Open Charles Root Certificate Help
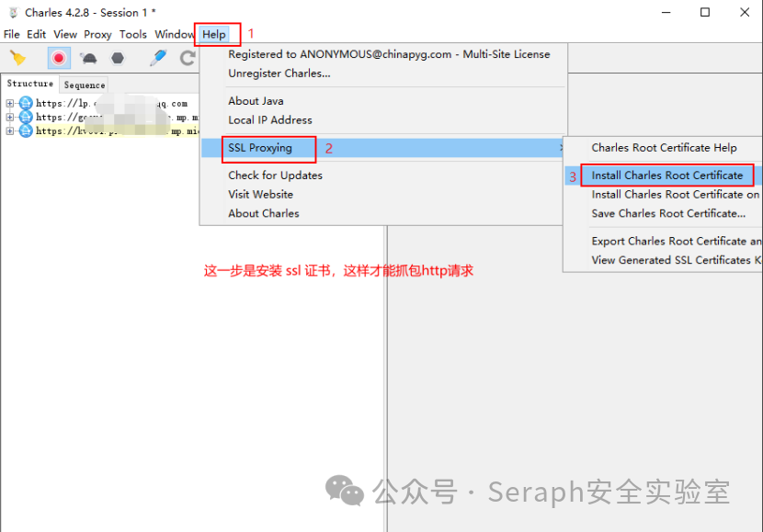The width and height of the screenshot is (763, 532). (x=664, y=148)
